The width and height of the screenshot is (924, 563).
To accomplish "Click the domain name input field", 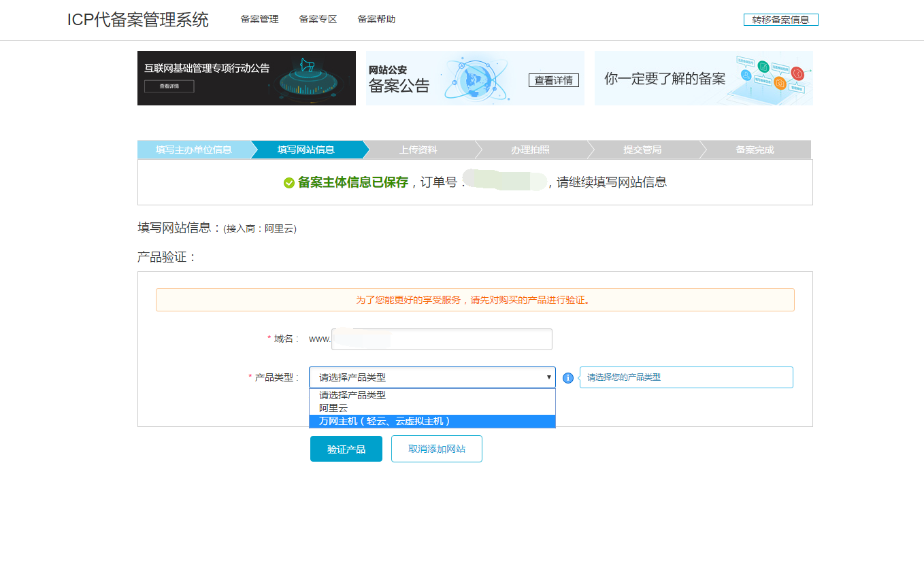I will pos(441,339).
